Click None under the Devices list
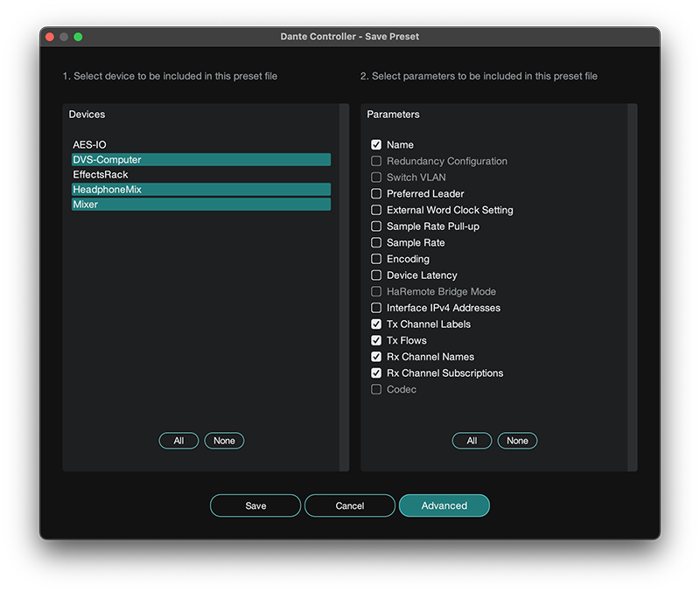Image resolution: width=700 pixels, height=592 pixels. [224, 441]
